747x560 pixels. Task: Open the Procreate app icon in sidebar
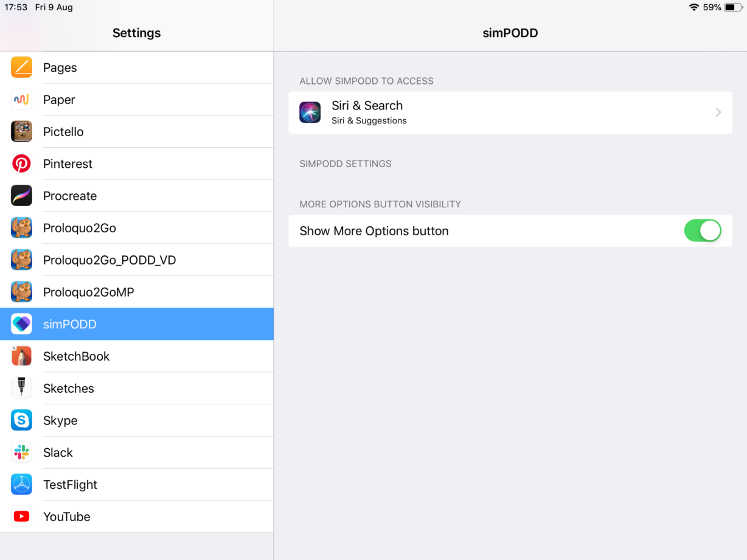21,196
